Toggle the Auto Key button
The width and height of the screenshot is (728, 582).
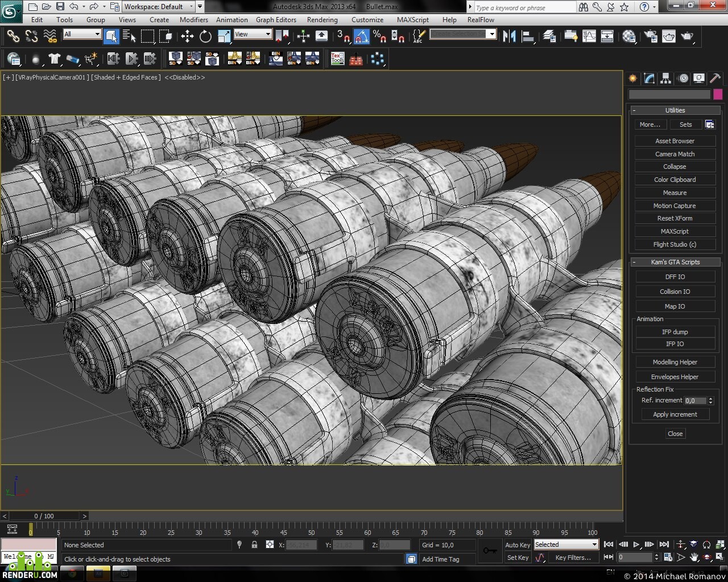pos(517,544)
